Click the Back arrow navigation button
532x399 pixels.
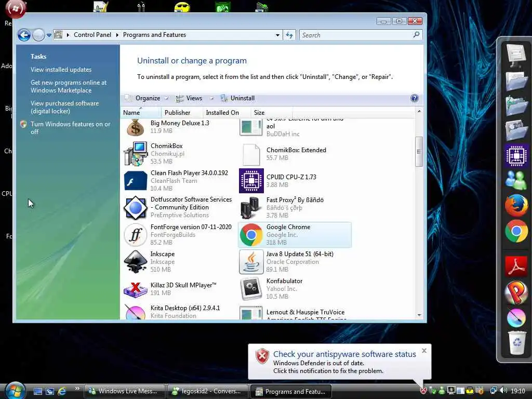(24, 35)
